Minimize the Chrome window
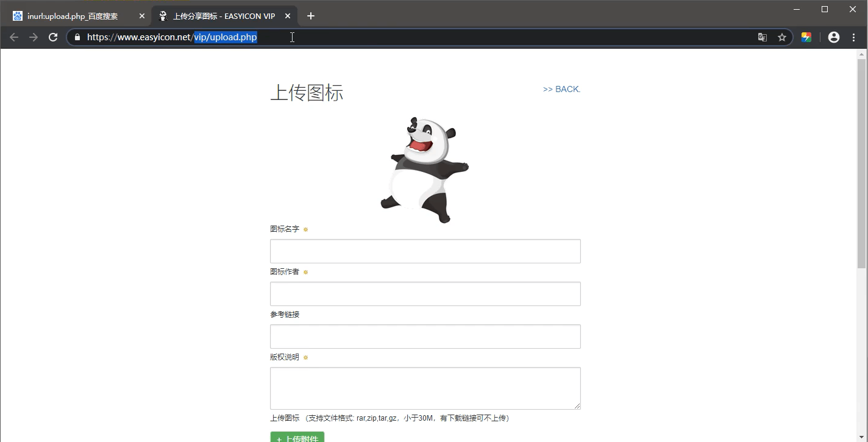The width and height of the screenshot is (868, 442). (x=797, y=9)
